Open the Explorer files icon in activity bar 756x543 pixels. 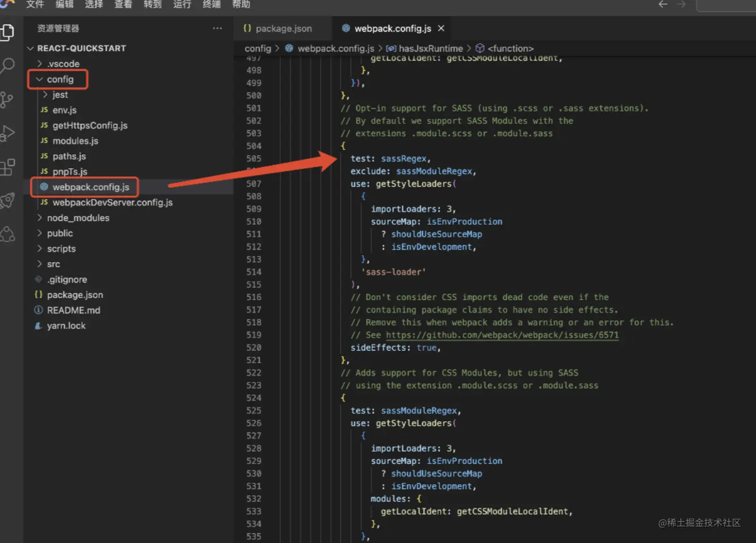(8, 32)
